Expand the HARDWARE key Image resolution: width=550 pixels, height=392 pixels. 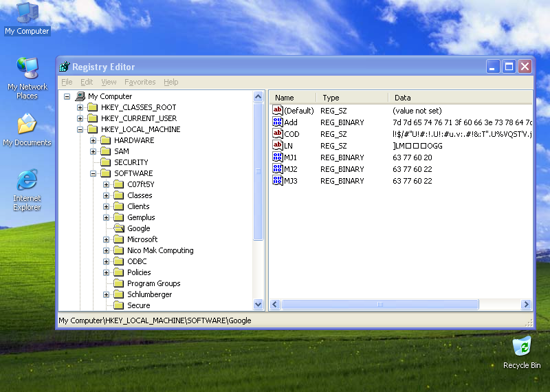[93, 140]
